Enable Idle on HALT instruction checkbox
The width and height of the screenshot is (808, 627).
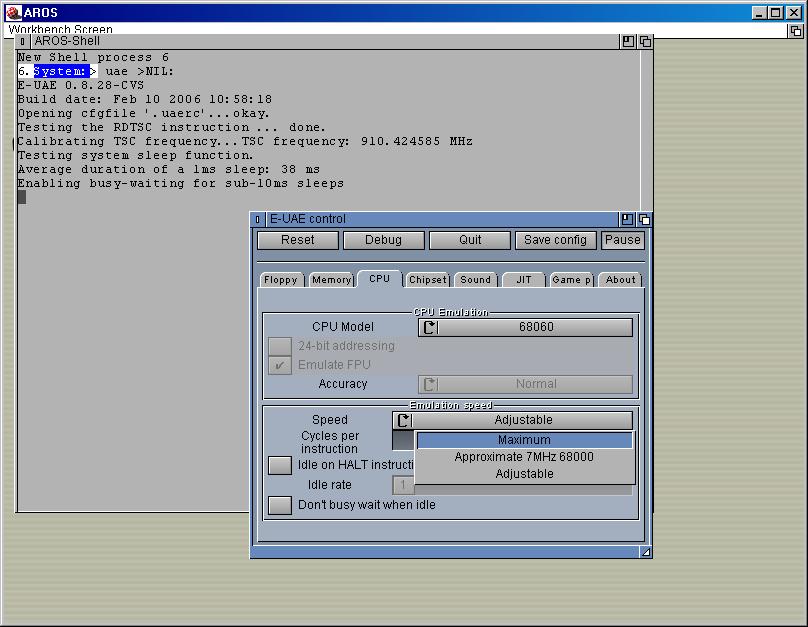tap(280, 465)
